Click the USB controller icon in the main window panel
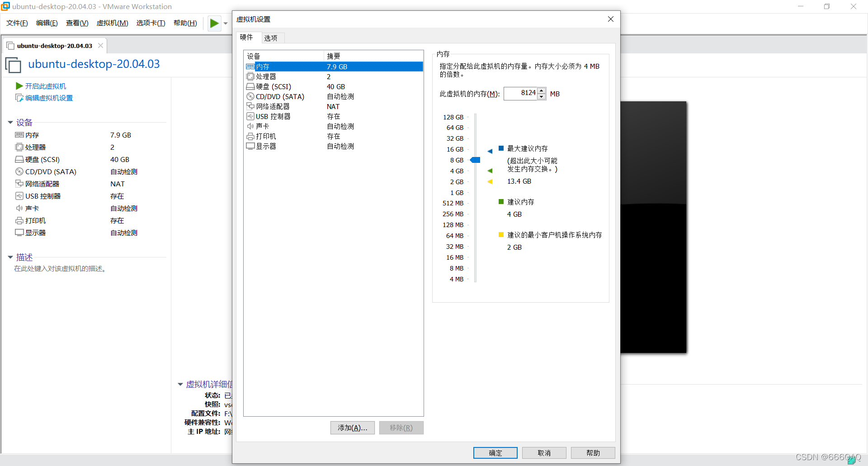 [x=19, y=196]
